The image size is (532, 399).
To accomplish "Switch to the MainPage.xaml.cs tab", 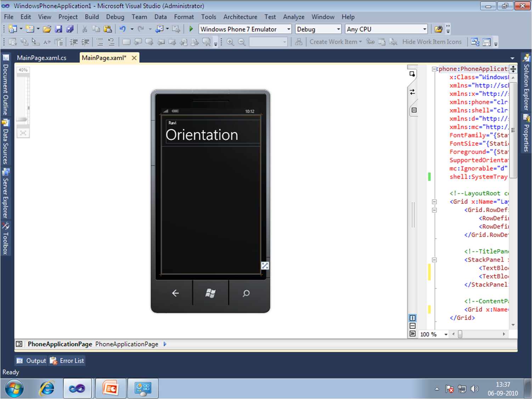I will 42,58.
